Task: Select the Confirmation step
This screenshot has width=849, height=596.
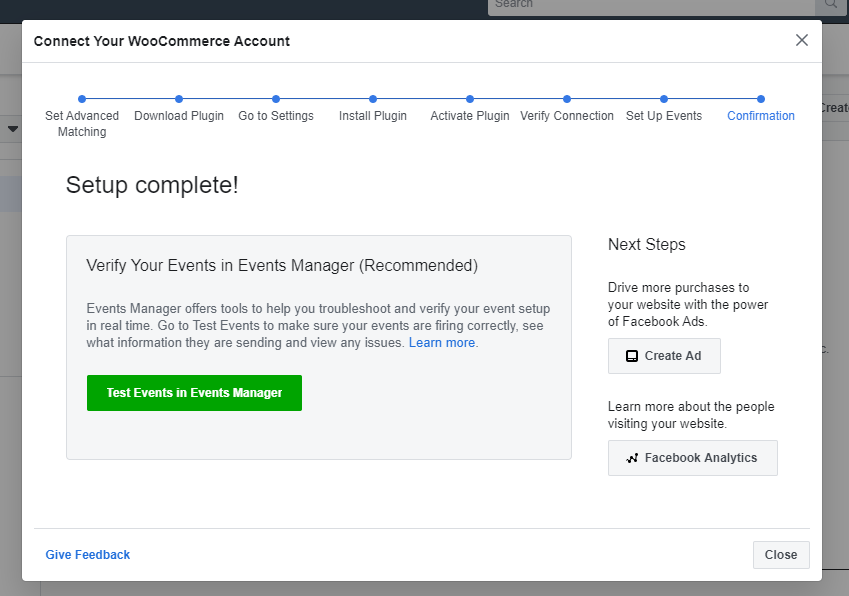Action: coord(761,116)
